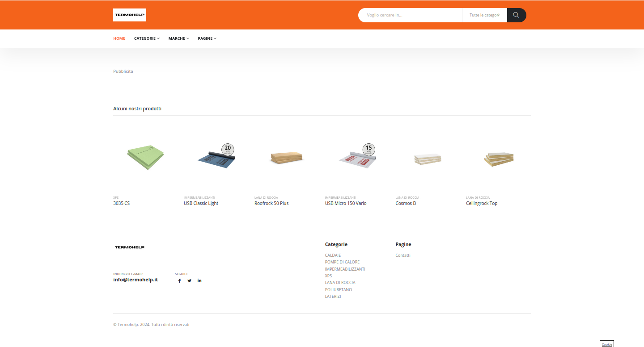Open the USB Classic Light product image
The height and width of the screenshot is (347, 644).
[216, 156]
